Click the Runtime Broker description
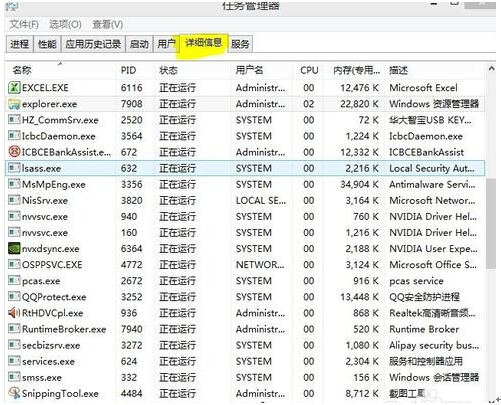 [x=424, y=329]
